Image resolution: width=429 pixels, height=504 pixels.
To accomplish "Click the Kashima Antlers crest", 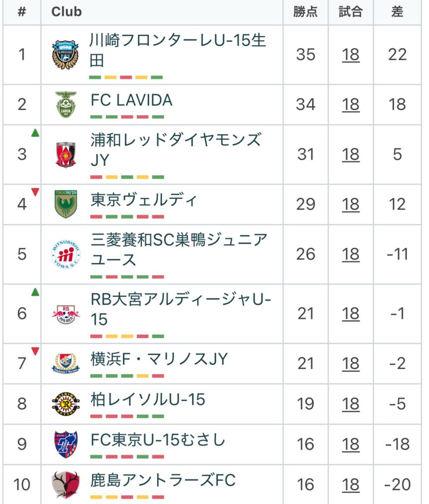I will (x=66, y=484).
